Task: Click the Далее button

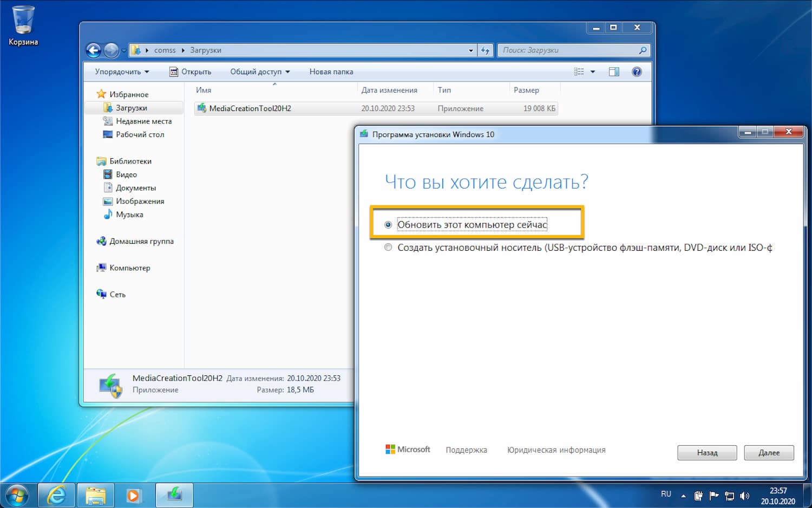Action: click(x=769, y=453)
